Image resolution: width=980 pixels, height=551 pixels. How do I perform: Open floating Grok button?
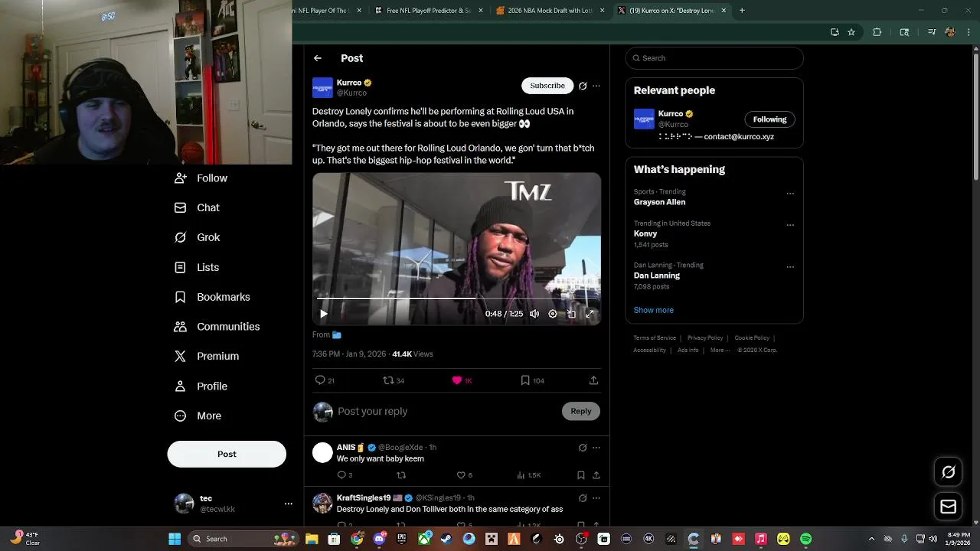pyautogui.click(x=948, y=472)
